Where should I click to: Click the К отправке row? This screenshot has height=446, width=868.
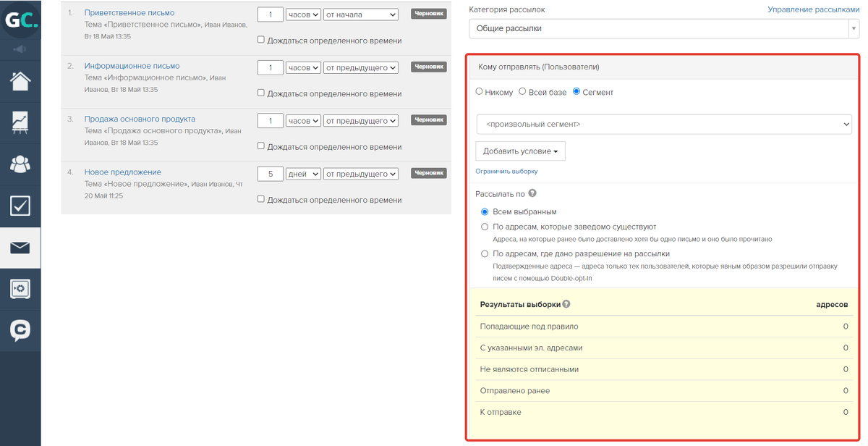tap(664, 412)
